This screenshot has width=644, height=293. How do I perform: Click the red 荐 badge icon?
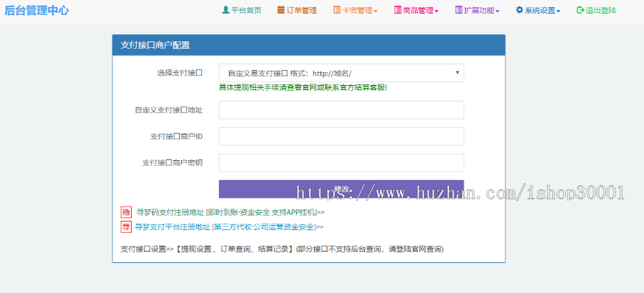(126, 227)
